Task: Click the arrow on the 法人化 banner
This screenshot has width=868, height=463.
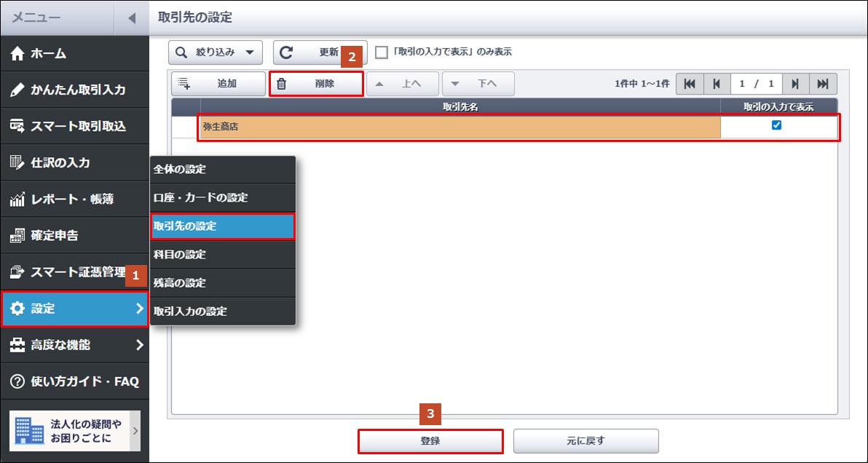Action: coord(135,432)
